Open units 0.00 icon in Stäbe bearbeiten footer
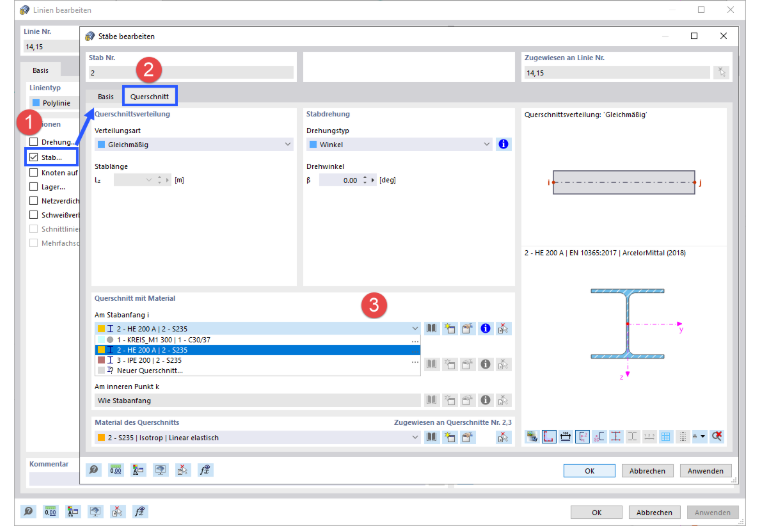 [115, 470]
